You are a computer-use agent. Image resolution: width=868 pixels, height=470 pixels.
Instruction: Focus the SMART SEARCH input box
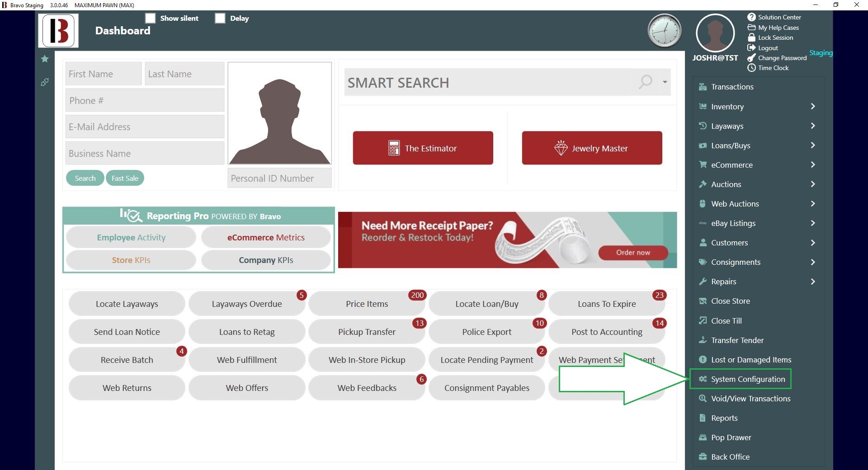click(x=488, y=82)
